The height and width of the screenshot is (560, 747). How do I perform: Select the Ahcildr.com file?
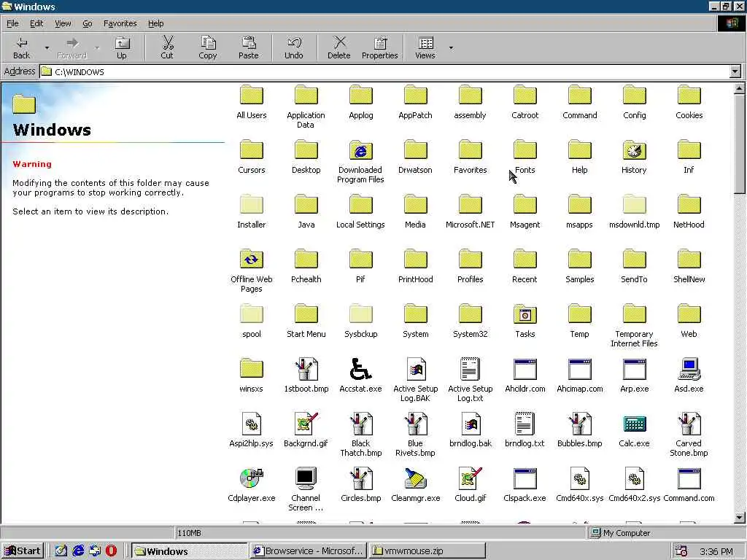coord(525,376)
